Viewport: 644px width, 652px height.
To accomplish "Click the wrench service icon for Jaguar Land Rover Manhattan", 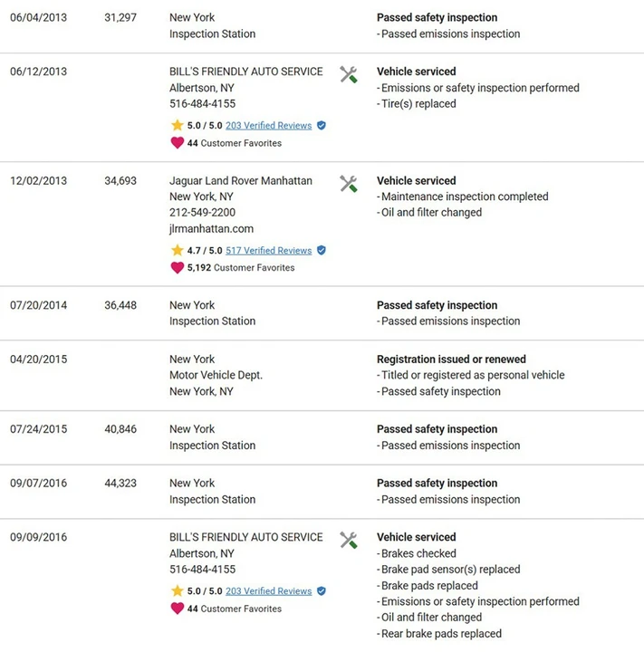I will tap(348, 184).
